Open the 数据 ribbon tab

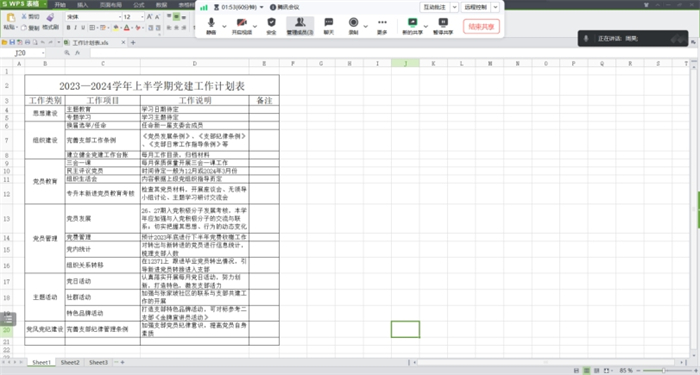pyautogui.click(x=162, y=5)
